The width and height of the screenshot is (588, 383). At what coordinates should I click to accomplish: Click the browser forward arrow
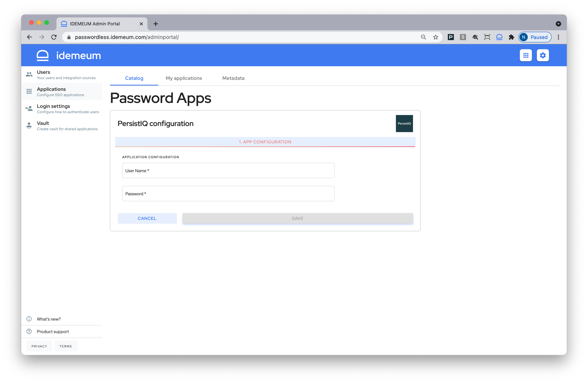42,37
